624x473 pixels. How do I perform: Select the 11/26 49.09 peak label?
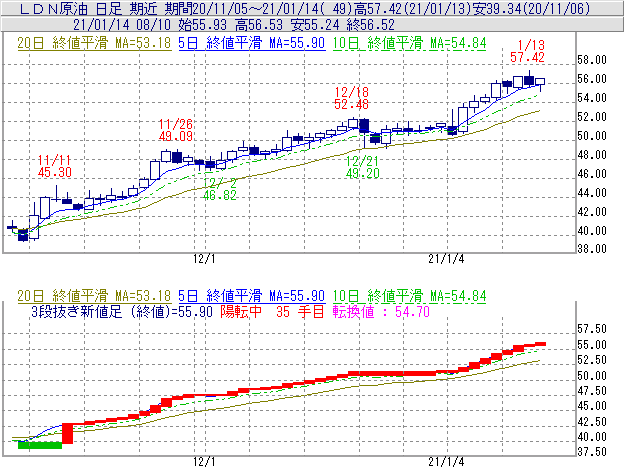point(176,130)
